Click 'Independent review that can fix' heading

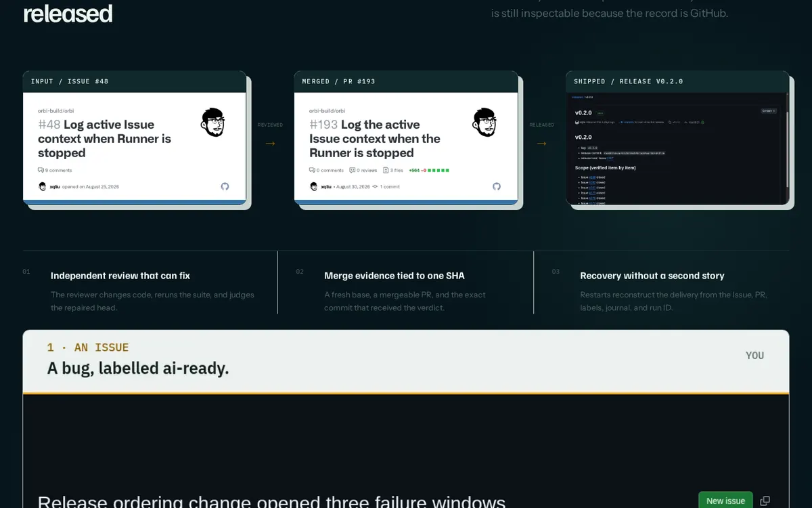[120, 276]
